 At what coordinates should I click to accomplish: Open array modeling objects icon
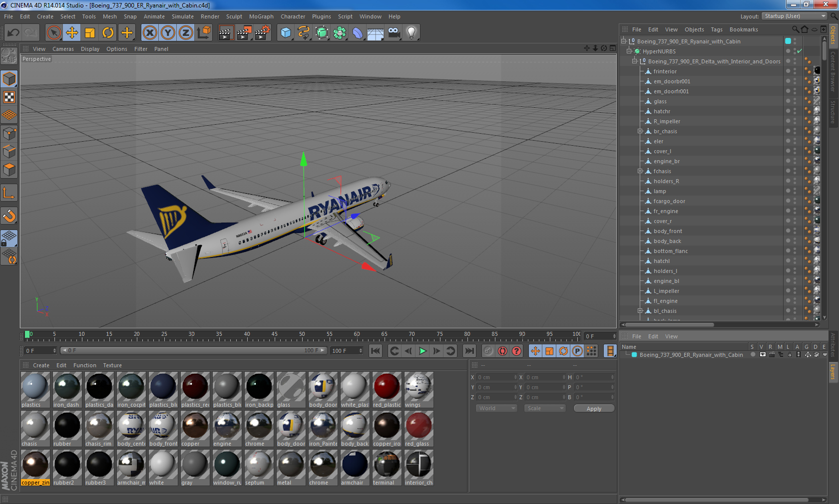pos(340,33)
